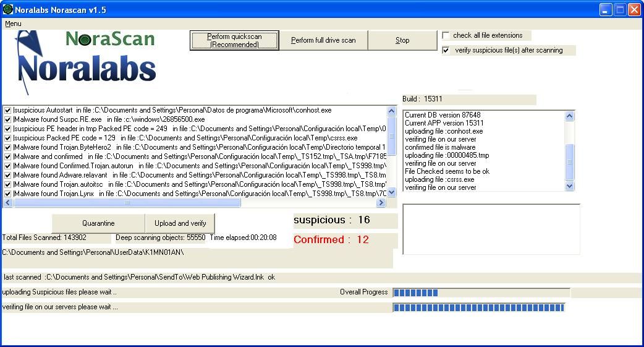644x347 pixels.
Task: Perform full drive scan
Action: coord(323,40)
